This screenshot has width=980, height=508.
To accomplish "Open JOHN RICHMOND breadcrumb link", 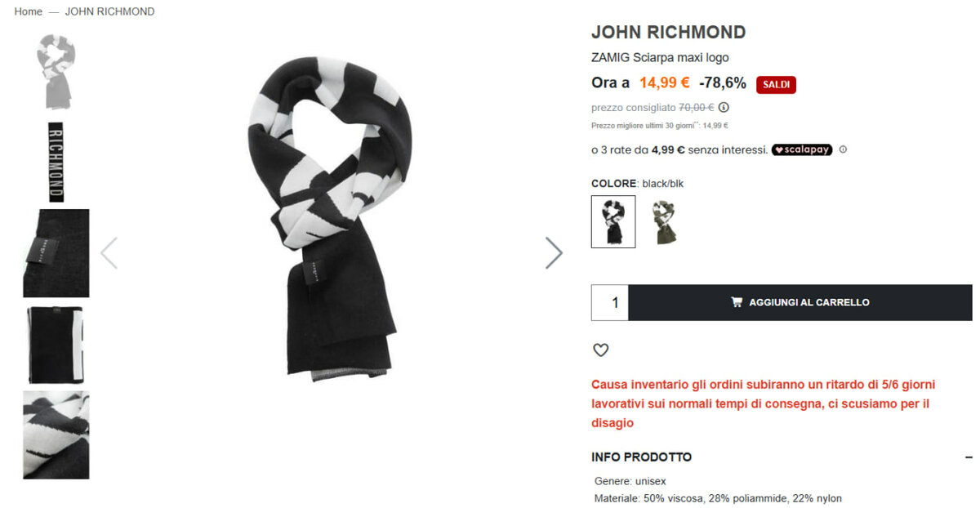I will pyautogui.click(x=109, y=11).
